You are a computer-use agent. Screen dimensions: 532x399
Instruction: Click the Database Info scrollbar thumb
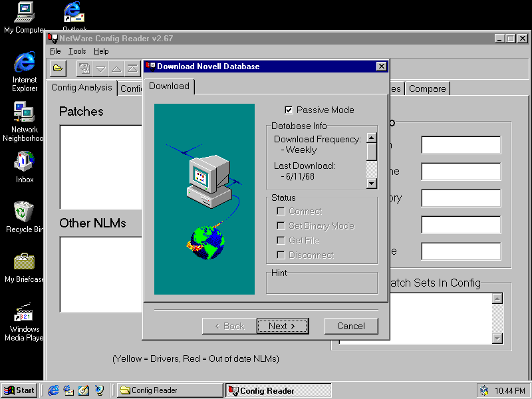coord(372,152)
